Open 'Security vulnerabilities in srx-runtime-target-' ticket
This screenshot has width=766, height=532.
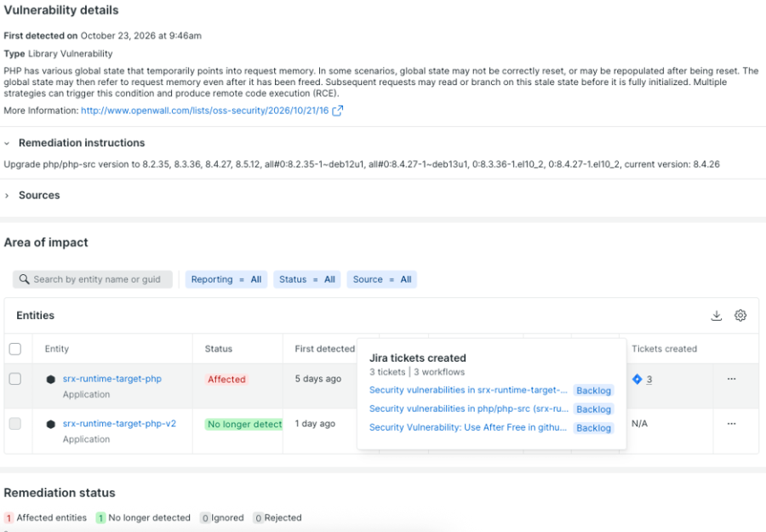point(468,391)
